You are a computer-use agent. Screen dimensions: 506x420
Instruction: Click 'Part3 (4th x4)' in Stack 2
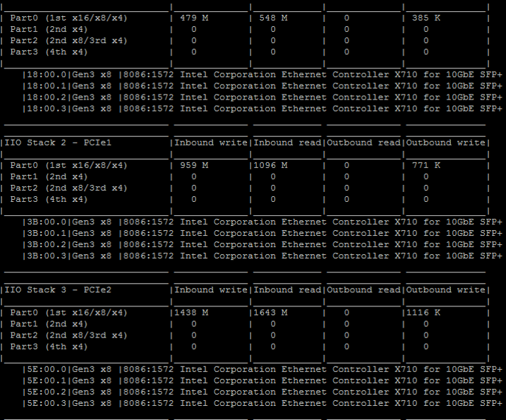49,199
